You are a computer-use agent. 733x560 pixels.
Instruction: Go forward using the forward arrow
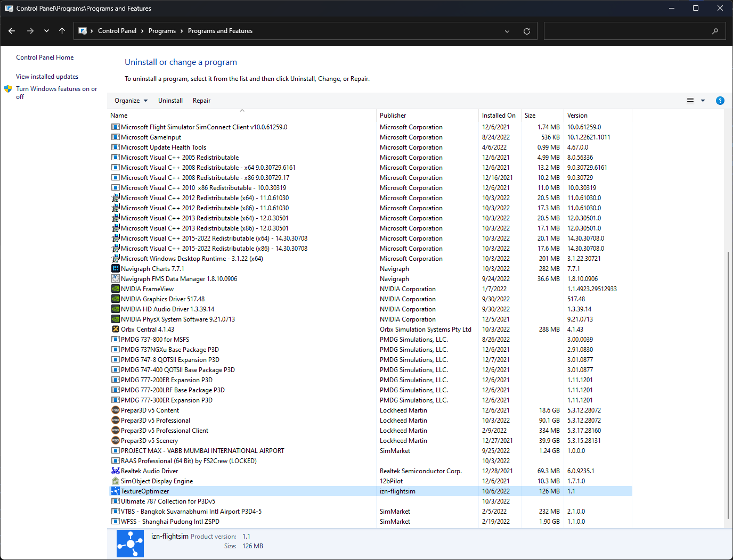30,31
